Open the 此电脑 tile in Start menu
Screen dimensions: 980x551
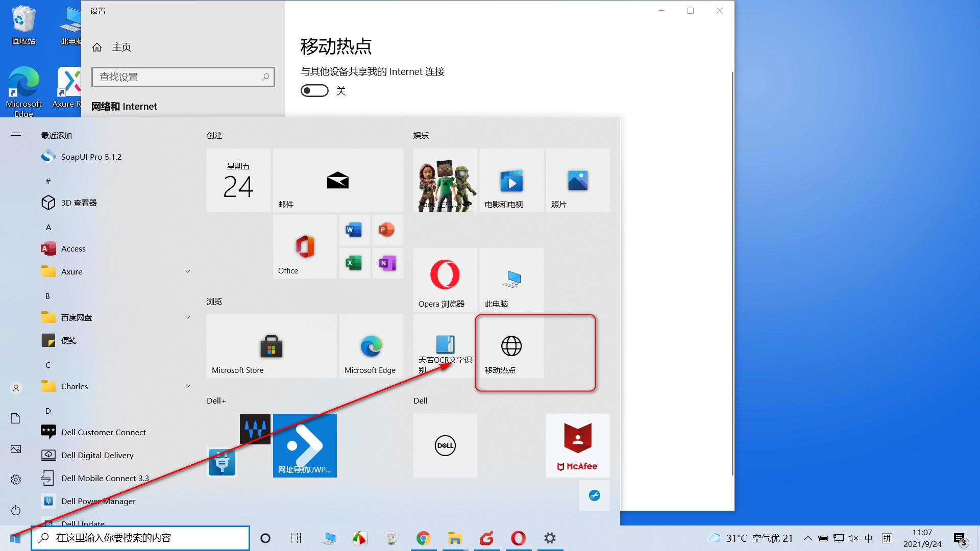tap(511, 280)
